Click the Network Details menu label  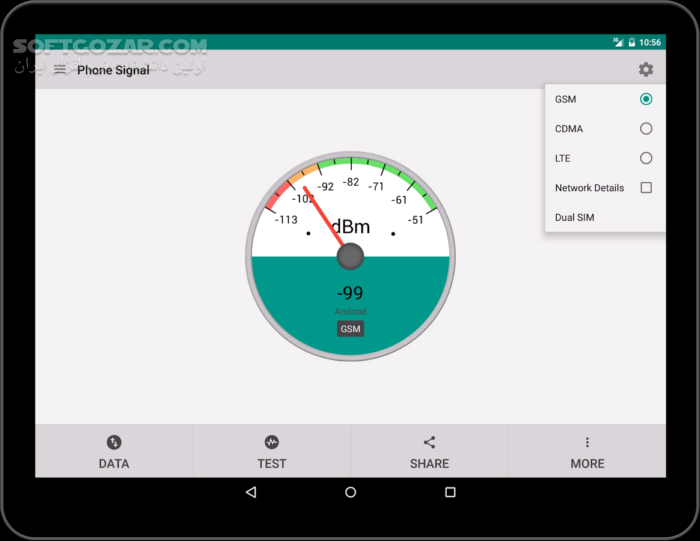589,188
